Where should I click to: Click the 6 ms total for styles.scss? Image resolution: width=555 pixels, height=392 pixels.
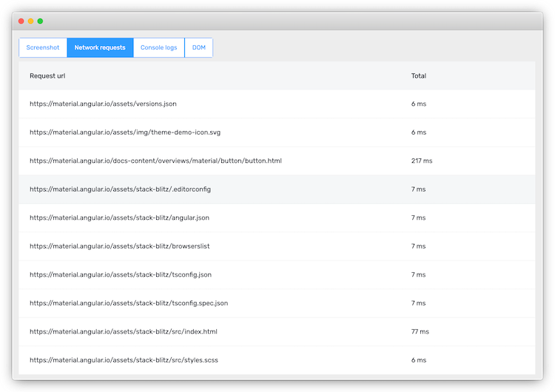click(x=419, y=360)
